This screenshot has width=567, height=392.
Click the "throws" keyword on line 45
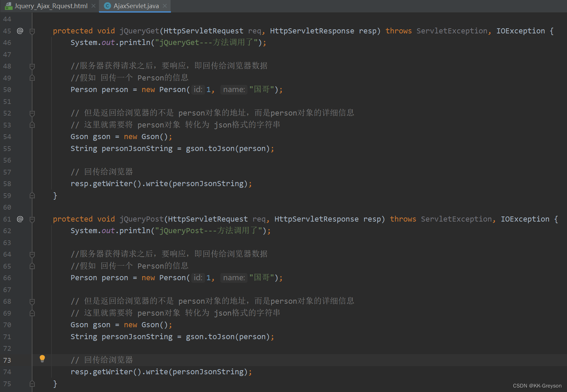pyautogui.click(x=398, y=31)
